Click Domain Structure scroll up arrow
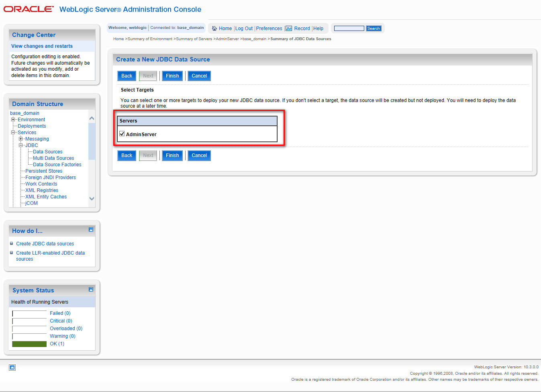The image size is (541, 392). [92, 118]
